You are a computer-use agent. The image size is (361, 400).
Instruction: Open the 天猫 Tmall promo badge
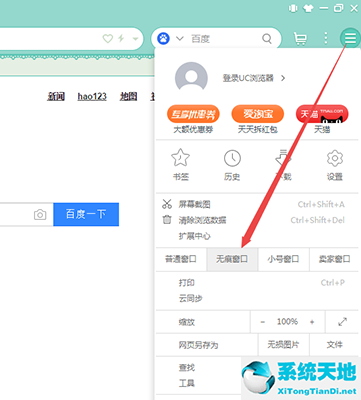[x=322, y=114]
